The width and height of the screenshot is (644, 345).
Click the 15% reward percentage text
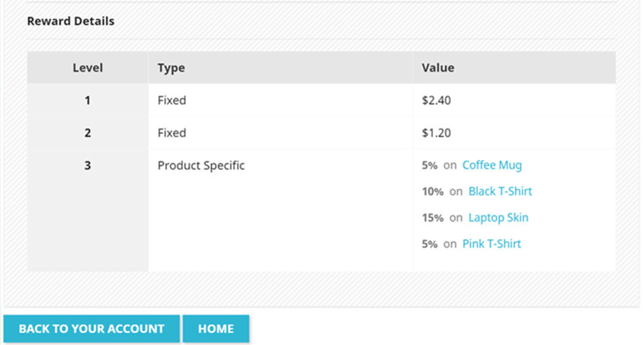point(432,217)
